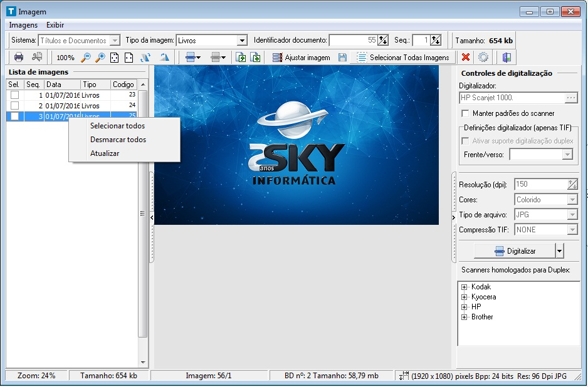Viewport: 588px width, 387px height.
Task: Click the Digitalizador browse button
Action: point(571,98)
